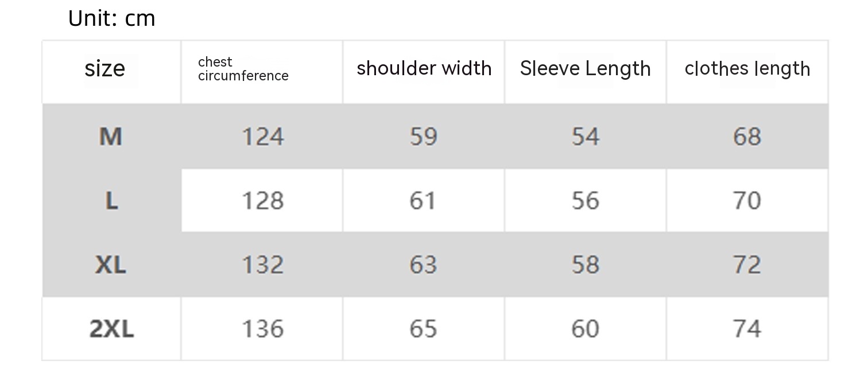Click chest circumference value 124

[x=262, y=137]
